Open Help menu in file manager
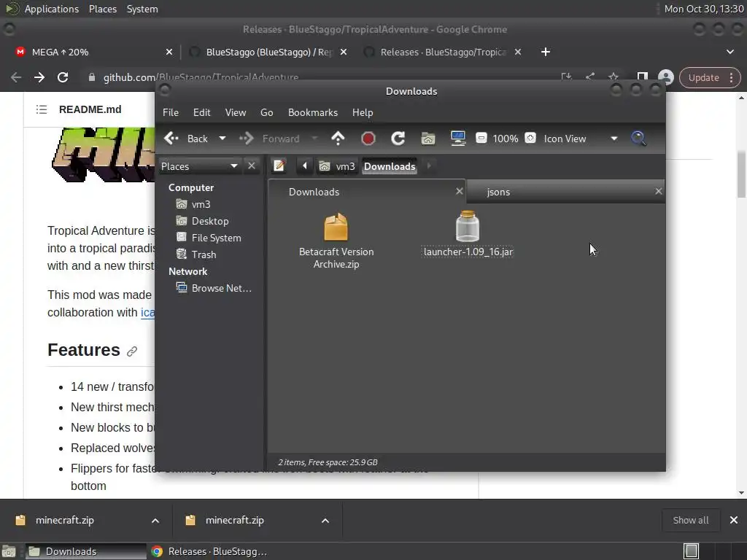The width and height of the screenshot is (747, 560). click(x=363, y=112)
